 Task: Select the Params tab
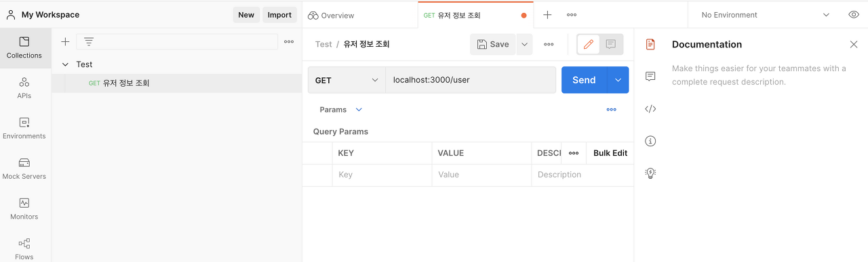(333, 110)
